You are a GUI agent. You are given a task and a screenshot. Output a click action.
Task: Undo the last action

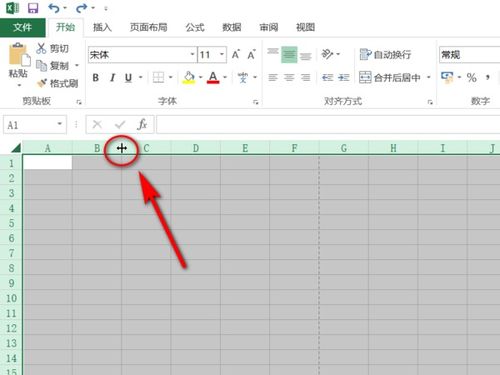54,8
